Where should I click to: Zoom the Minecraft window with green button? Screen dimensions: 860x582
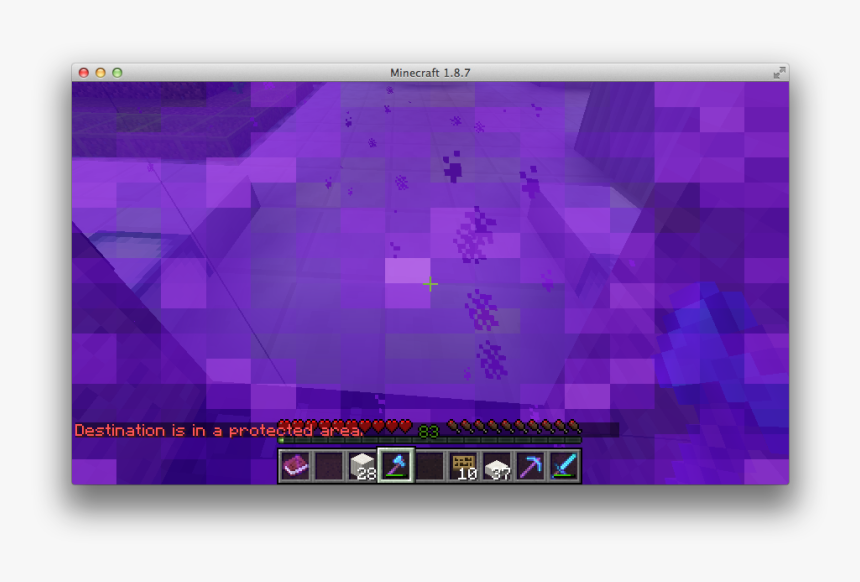point(117,72)
